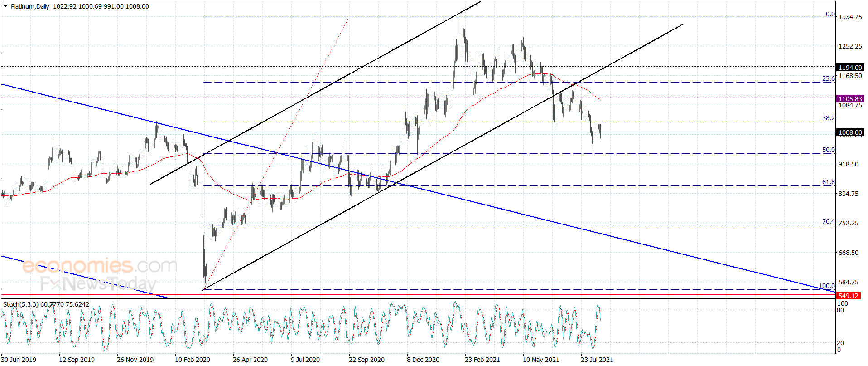Click the 834.75 price axis label

click(849, 194)
